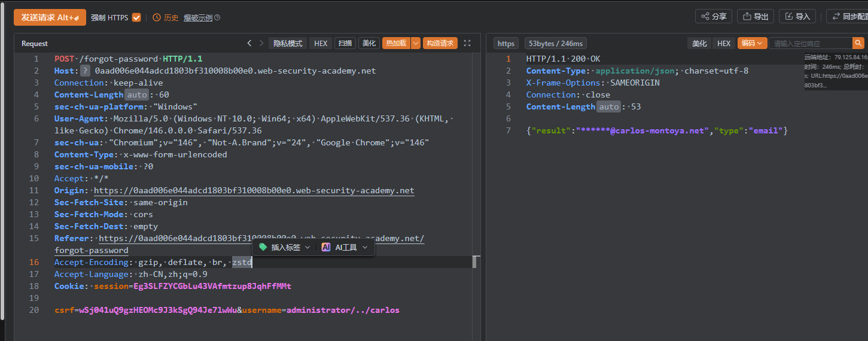Expand the 热加载 dropdown arrow
The image size is (868, 341).
[416, 43]
